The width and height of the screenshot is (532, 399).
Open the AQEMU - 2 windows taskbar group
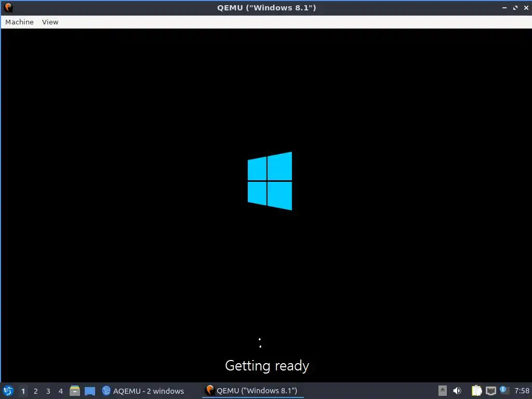point(143,391)
